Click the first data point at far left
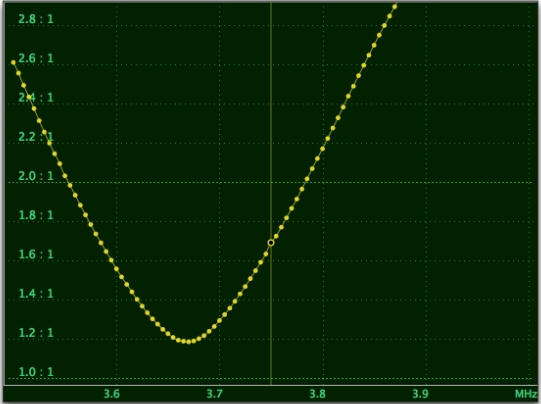Viewport: 541px width, 404px height. pos(13,62)
